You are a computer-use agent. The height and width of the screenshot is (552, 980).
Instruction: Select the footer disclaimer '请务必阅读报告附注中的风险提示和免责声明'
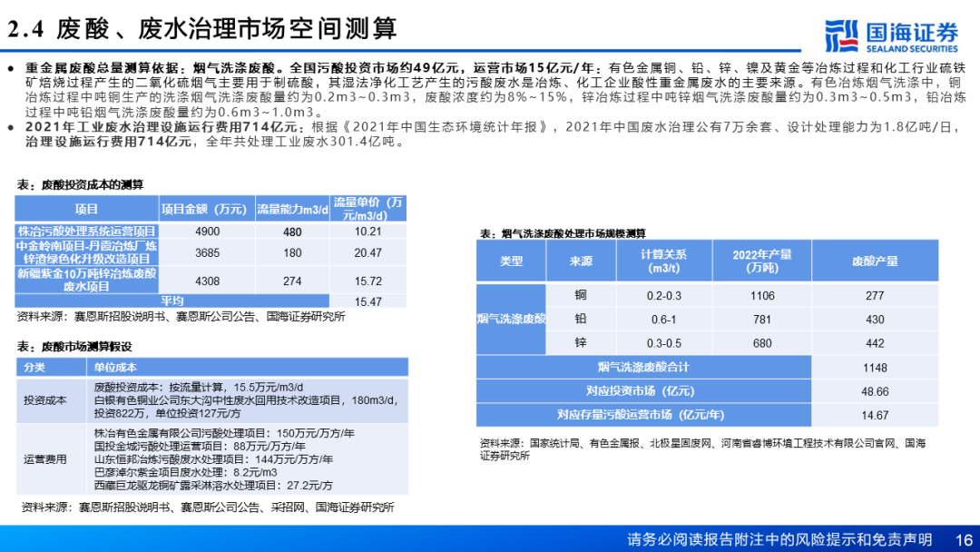(779, 539)
